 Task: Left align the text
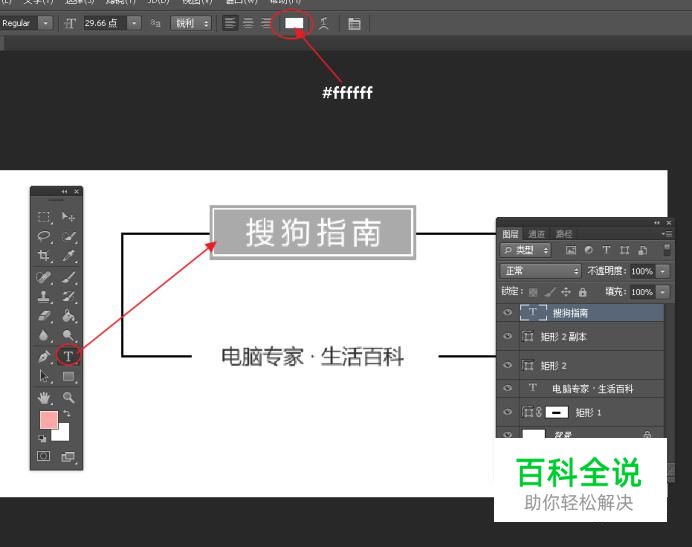pyautogui.click(x=229, y=23)
